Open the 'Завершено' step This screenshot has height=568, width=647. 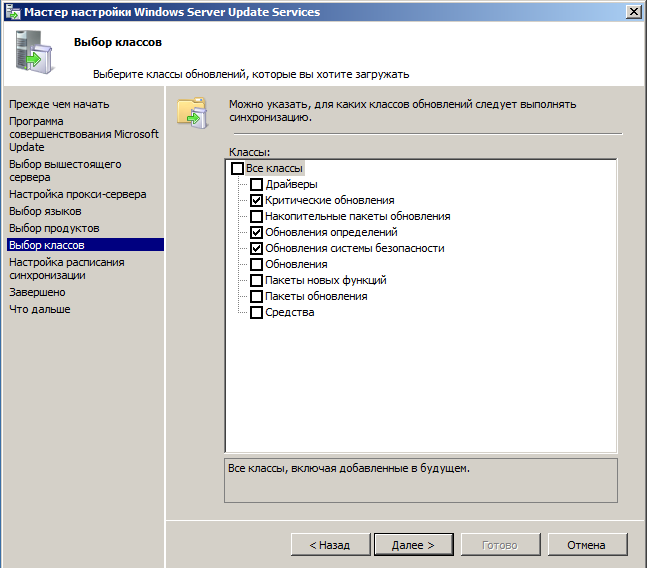click(x=38, y=292)
